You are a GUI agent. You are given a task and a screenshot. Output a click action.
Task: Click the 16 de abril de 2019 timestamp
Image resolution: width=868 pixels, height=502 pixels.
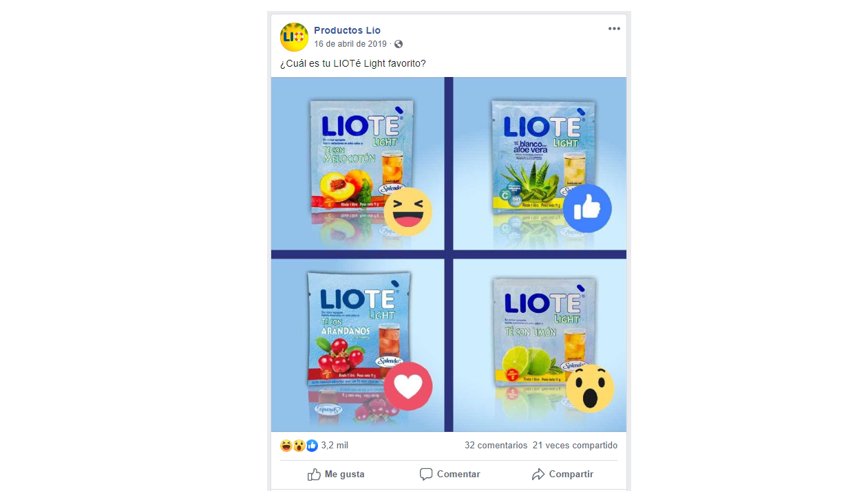click(350, 43)
